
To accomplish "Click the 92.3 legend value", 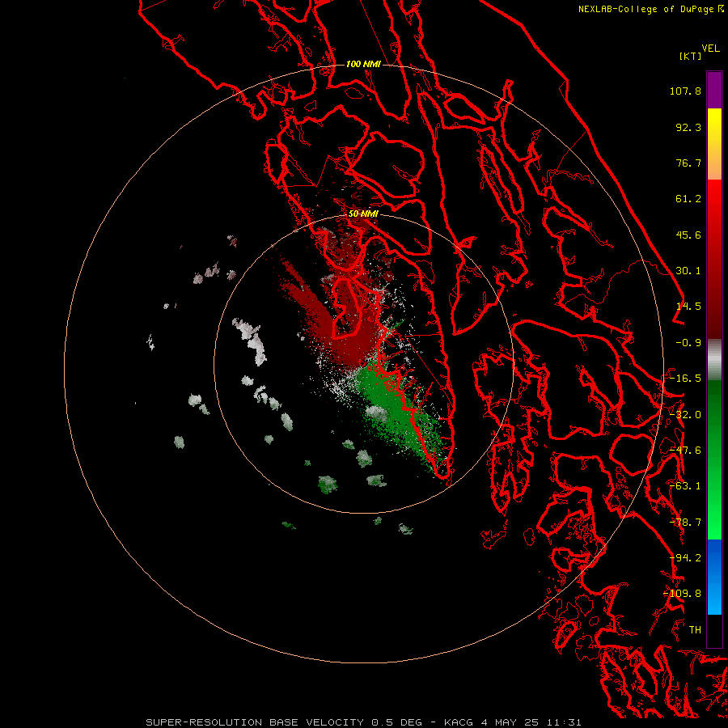I will coord(688,127).
